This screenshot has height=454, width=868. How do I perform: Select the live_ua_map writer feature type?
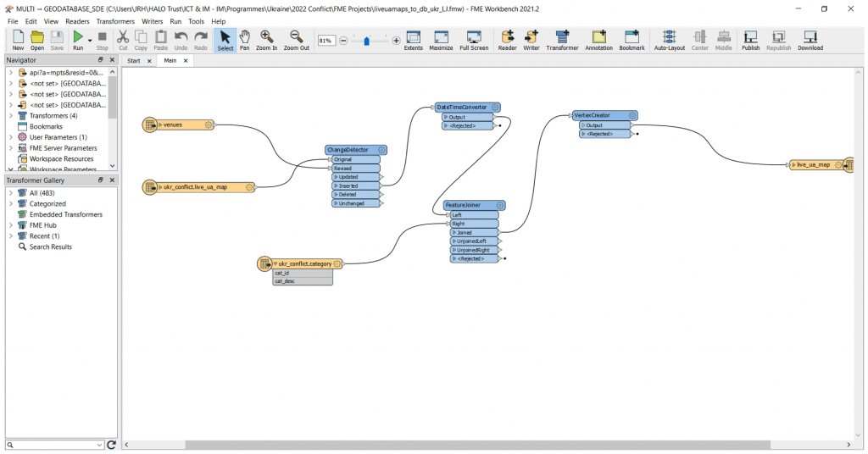click(821, 165)
